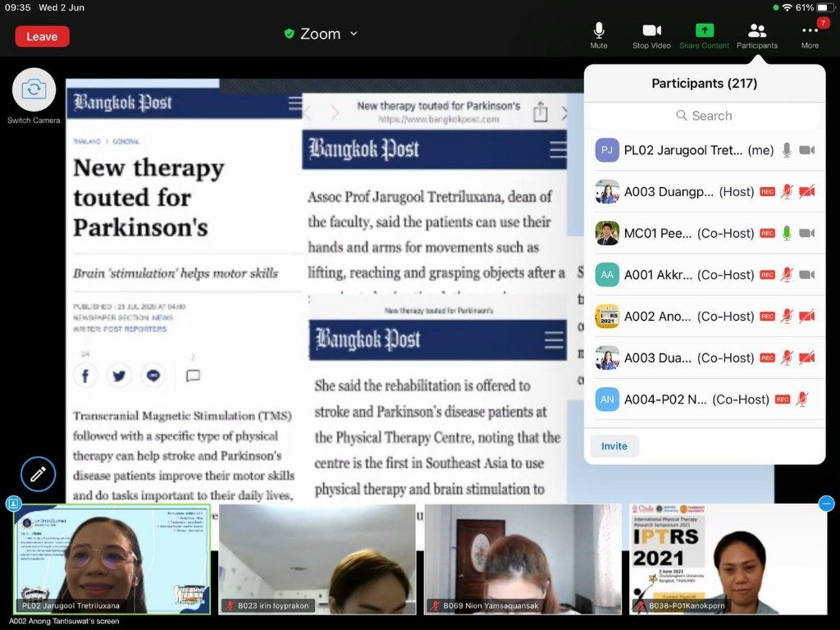Tap the REC badge for co-host A003 Dua...

coord(767,358)
